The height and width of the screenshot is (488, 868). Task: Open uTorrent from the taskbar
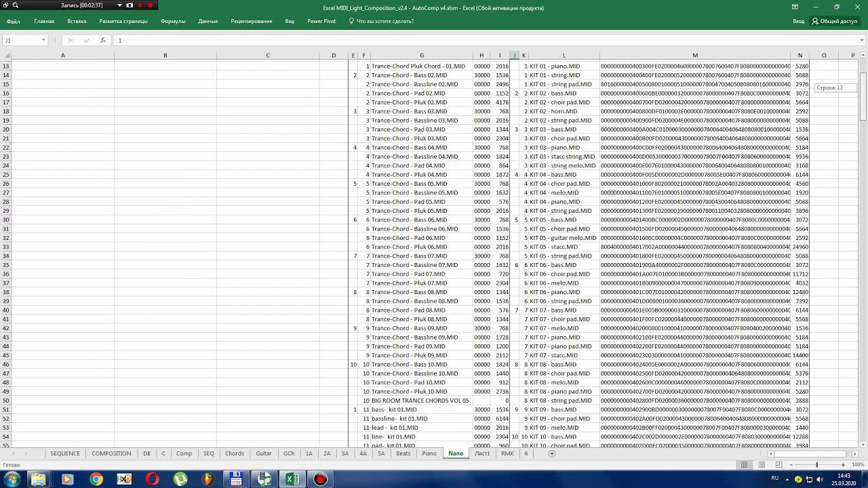point(180,479)
